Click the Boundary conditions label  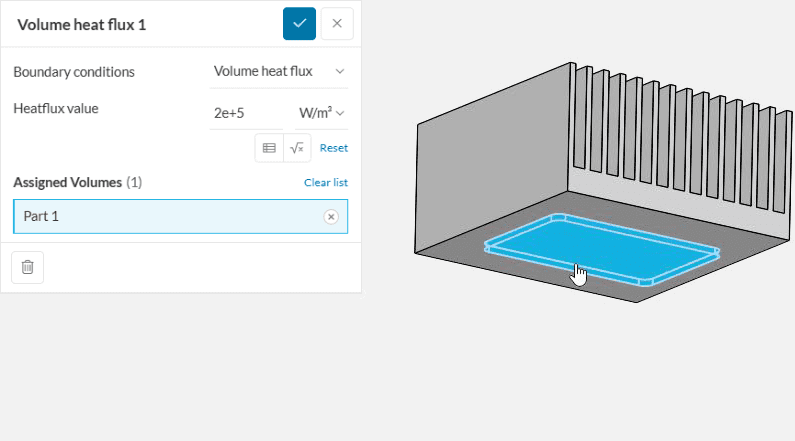click(74, 72)
